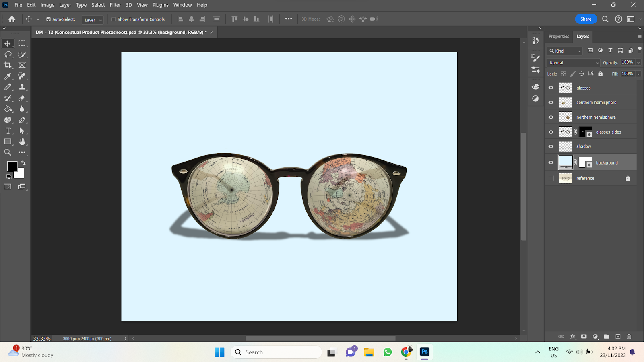644x362 pixels.
Task: Swap foreground and background colors
Action: click(23, 163)
